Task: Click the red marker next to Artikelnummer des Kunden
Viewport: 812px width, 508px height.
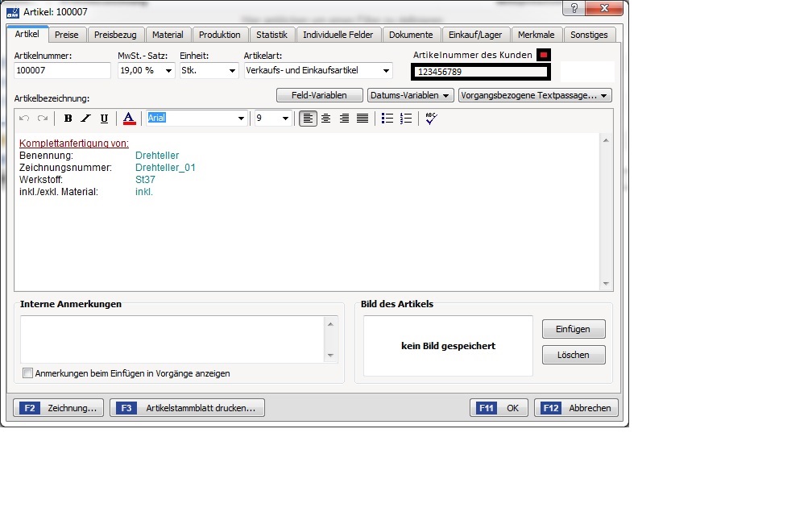Action: click(x=544, y=55)
